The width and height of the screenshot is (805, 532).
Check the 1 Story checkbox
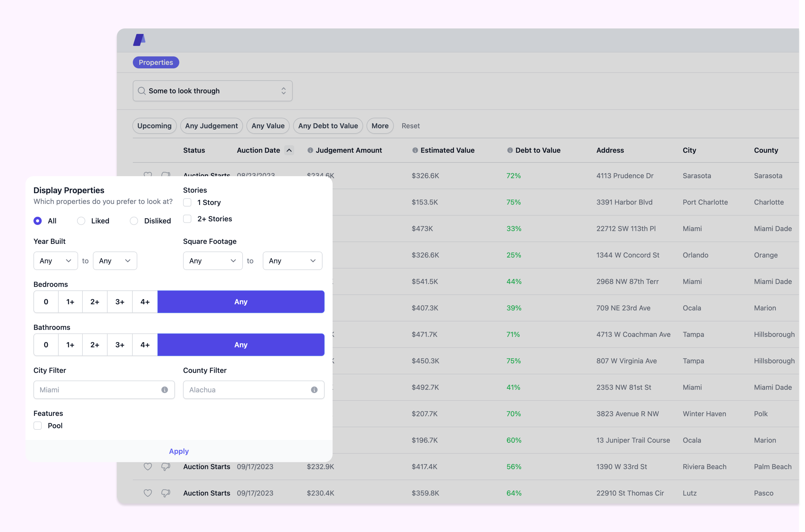tap(187, 203)
